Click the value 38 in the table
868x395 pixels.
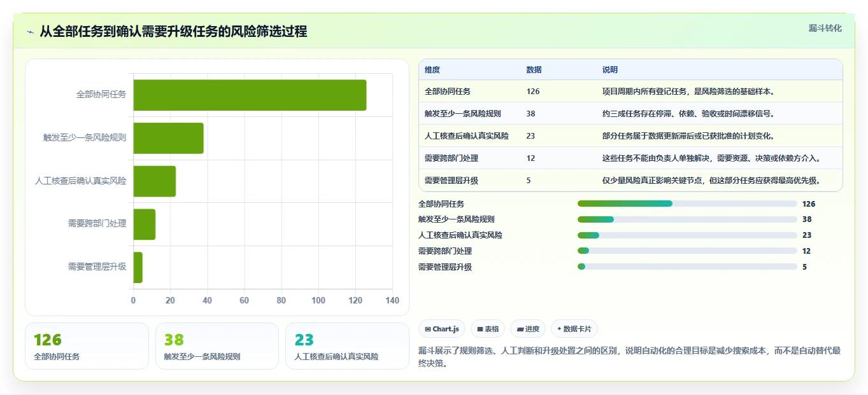(x=531, y=114)
